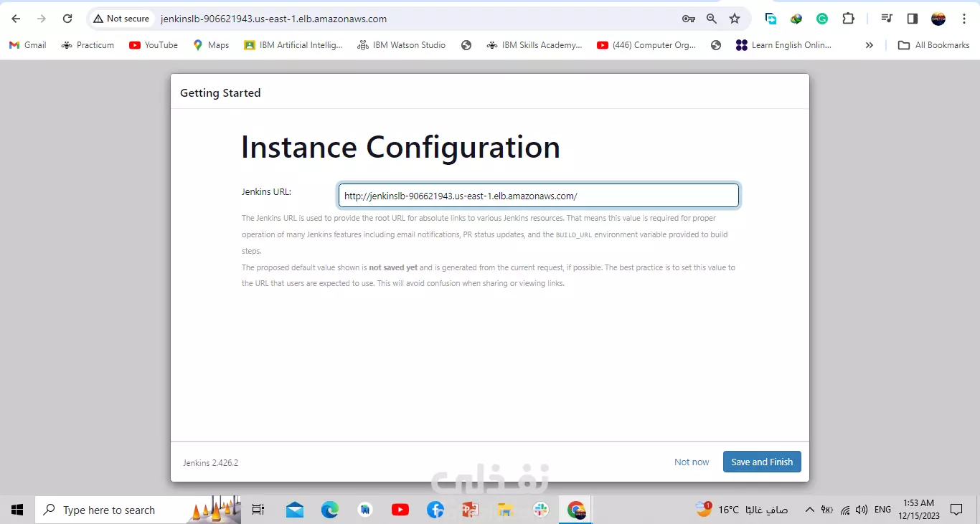Open the Extensions puzzle-piece icon

coord(848,19)
